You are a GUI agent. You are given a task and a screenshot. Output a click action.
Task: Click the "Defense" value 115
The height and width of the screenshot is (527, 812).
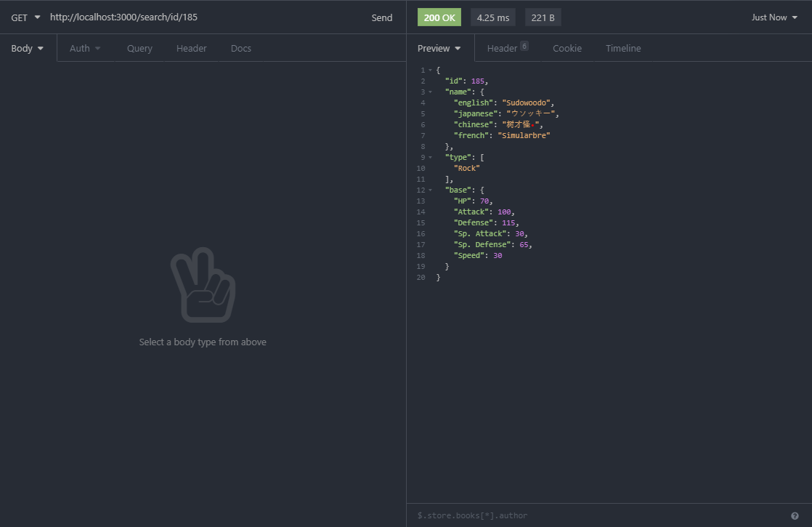[x=508, y=223]
